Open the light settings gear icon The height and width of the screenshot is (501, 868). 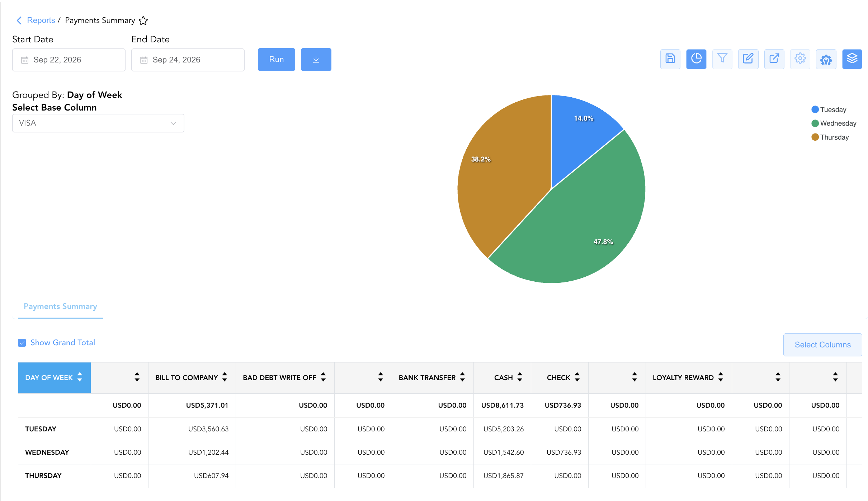tap(800, 59)
